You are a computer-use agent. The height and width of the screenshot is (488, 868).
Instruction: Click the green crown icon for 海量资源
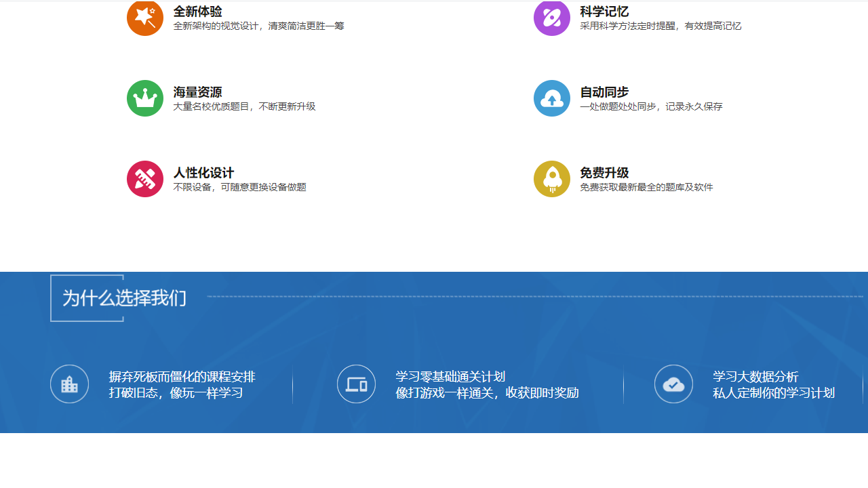(144, 98)
